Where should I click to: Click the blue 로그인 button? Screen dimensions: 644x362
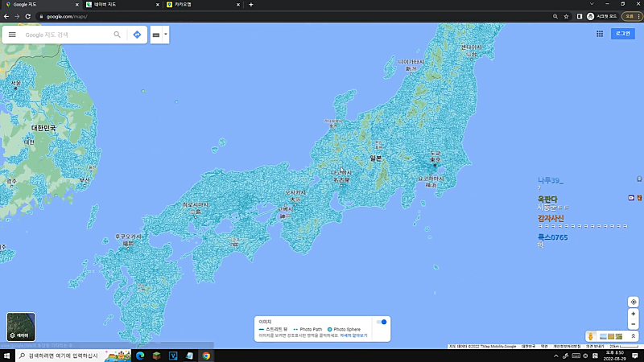coord(622,34)
